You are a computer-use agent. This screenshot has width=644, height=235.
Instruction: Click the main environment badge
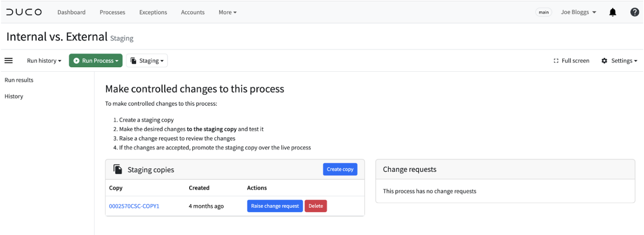click(x=544, y=12)
